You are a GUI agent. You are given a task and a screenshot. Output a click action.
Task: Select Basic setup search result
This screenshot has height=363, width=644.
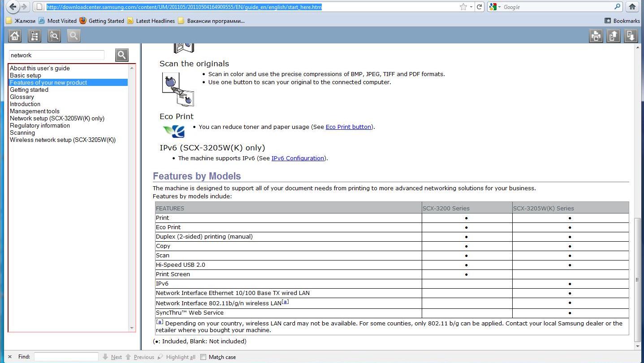(26, 75)
